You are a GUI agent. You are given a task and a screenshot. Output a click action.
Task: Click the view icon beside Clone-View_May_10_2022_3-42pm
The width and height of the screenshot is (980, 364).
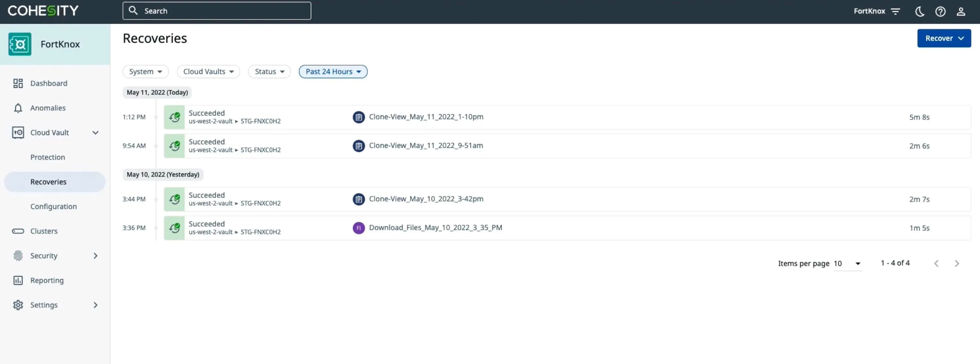[358, 199]
